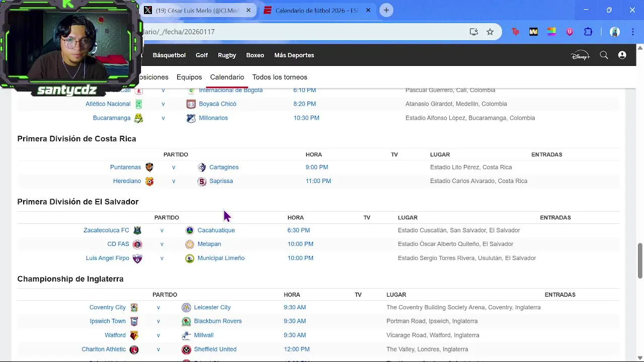Click the page vertical scrollbar thumb
Image resolution: width=644 pixels, height=362 pixels.
pos(640,260)
